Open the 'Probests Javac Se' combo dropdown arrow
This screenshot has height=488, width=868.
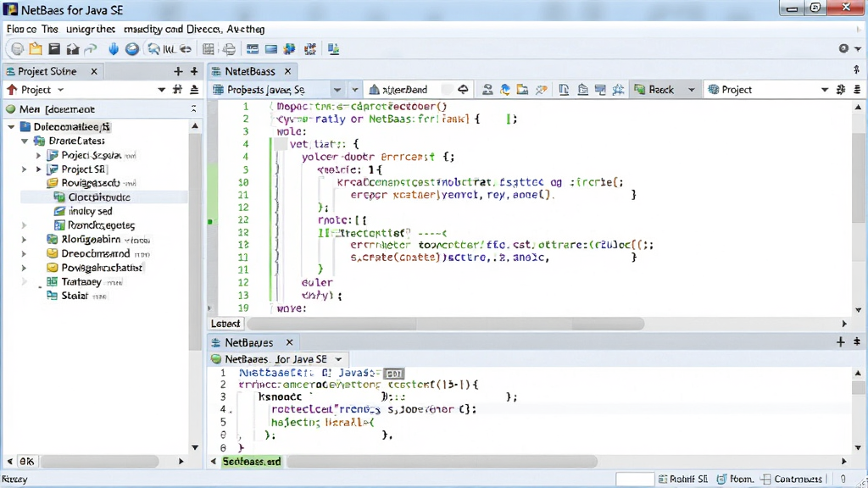337,90
